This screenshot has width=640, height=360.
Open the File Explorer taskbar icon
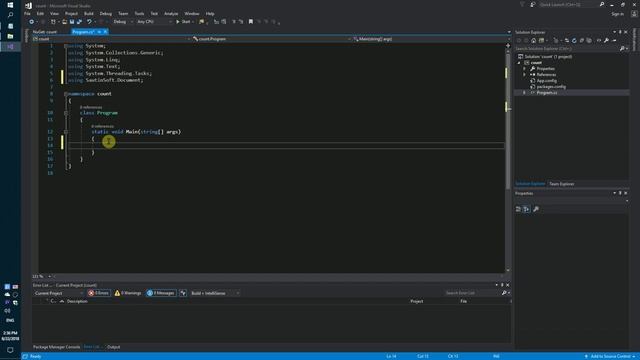click(x=10, y=36)
